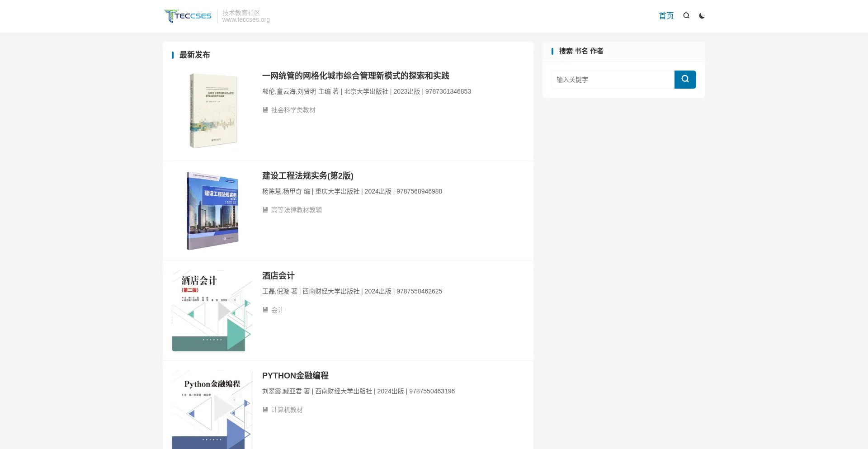The height and width of the screenshot is (449, 868).
Task: Click the 技术教育社区 www.teccses.org site text
Action: click(x=246, y=16)
